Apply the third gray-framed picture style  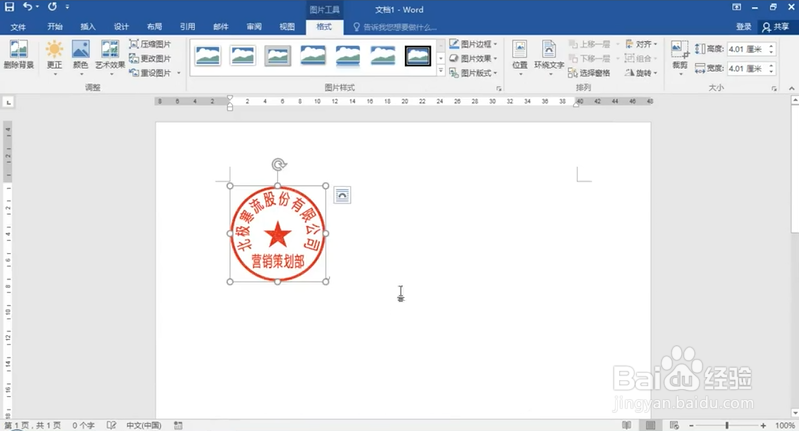(278, 56)
